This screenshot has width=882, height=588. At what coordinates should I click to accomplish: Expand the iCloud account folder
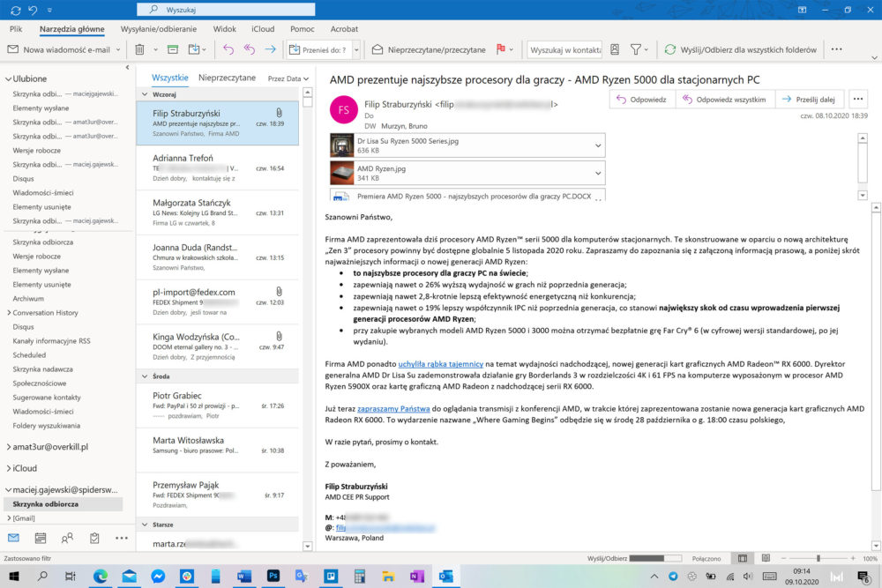9,468
